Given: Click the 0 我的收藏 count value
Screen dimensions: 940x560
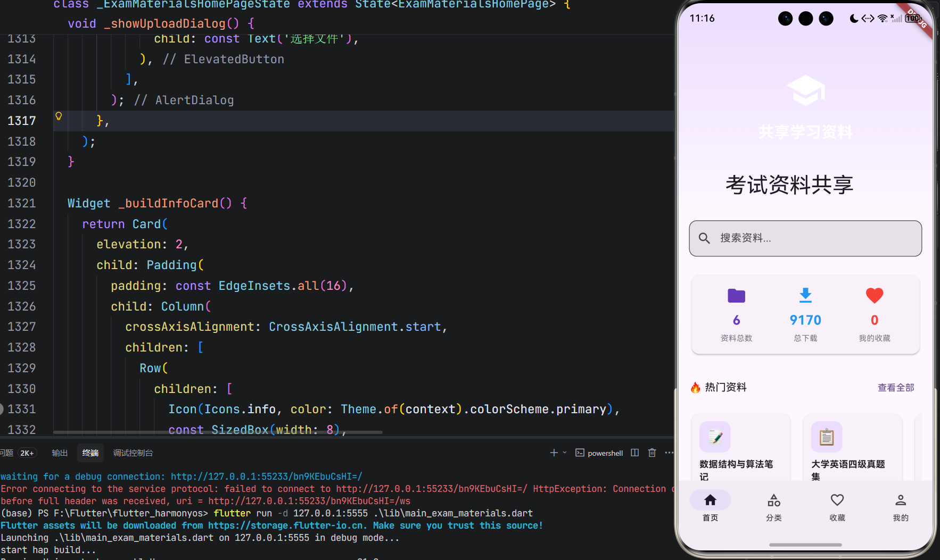Looking at the screenshot, I should (x=874, y=320).
